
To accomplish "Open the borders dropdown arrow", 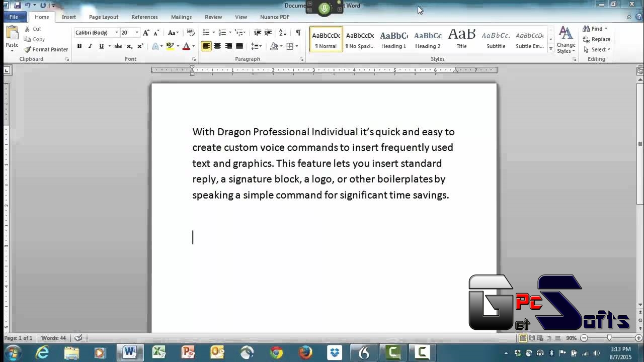I will coord(296,46).
